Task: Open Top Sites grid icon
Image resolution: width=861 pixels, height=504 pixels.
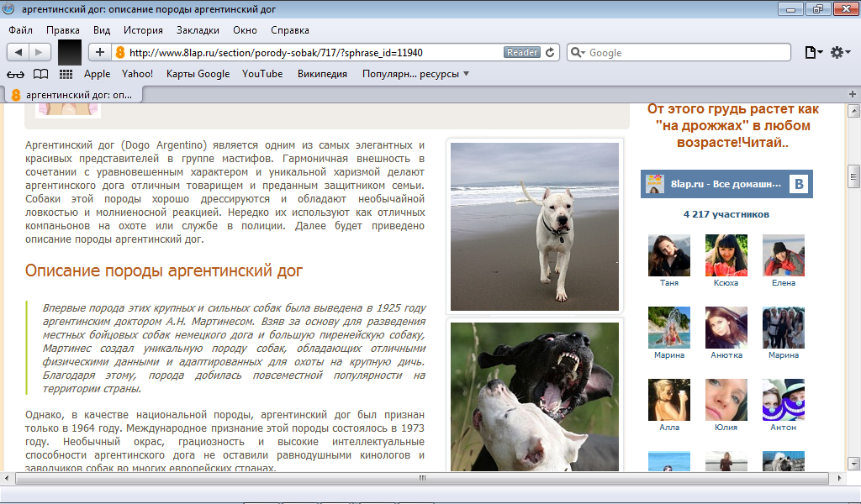Action: 66,74
